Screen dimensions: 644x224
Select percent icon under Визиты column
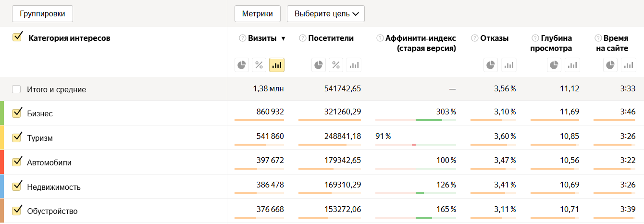[260, 65]
